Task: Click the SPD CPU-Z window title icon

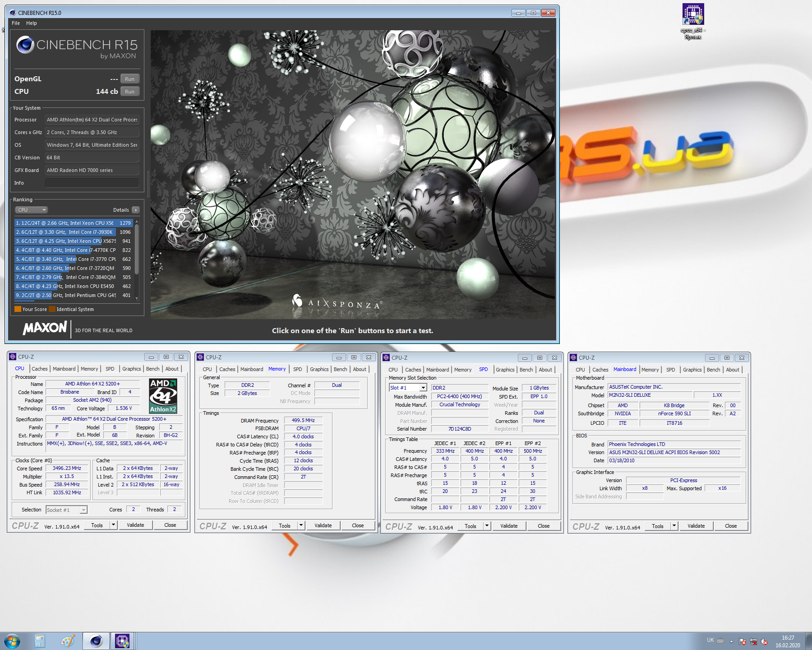Action: (x=386, y=357)
